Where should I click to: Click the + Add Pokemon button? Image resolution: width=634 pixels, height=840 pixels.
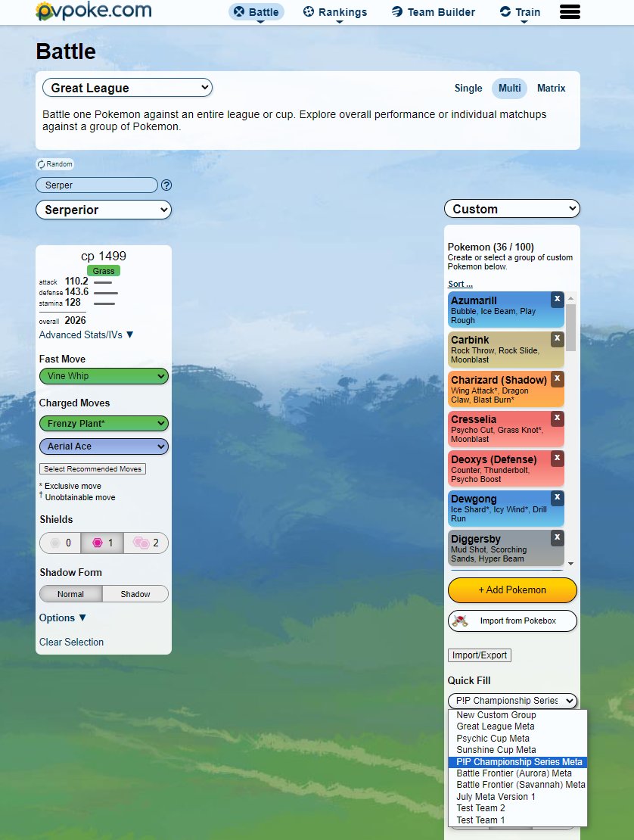(x=512, y=590)
